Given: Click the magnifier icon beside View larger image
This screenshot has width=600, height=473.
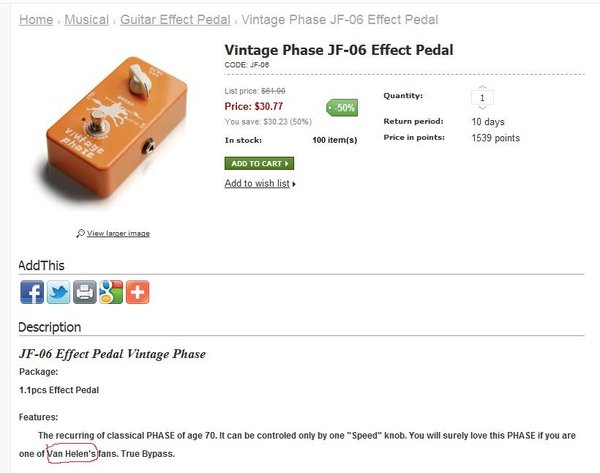Looking at the screenshot, I should coord(80,233).
